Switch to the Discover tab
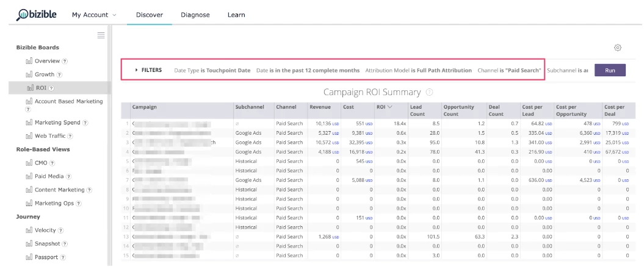This screenshot has height=275, width=644. (150, 15)
